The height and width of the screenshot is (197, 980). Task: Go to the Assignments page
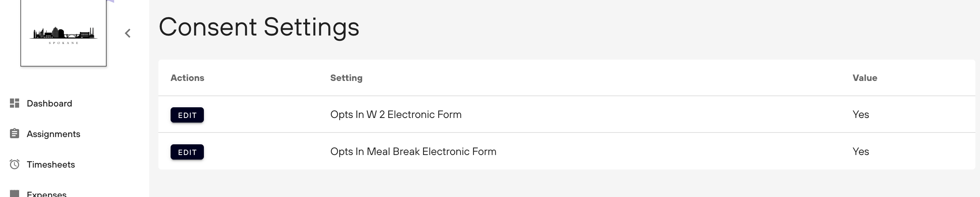point(54,134)
